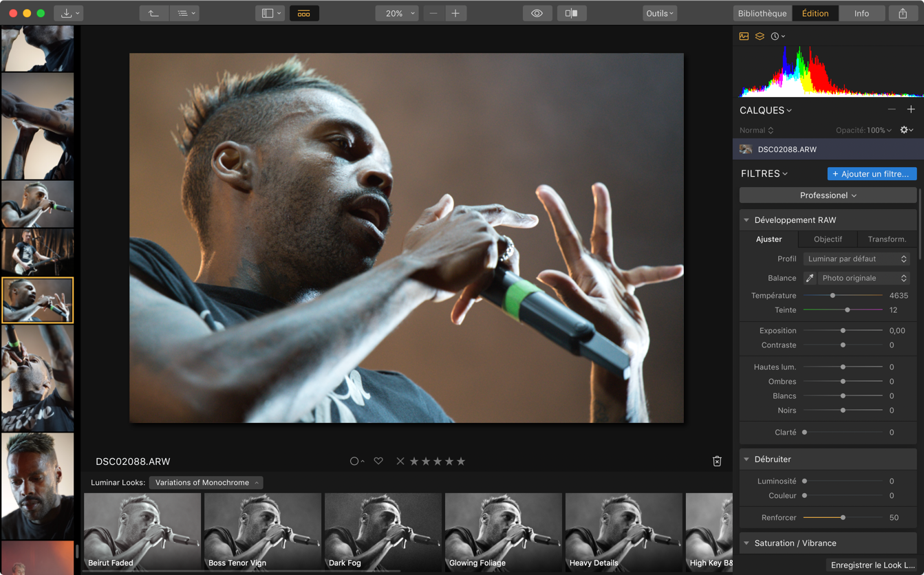Open the Balance Photo originale dropdown
Image resolution: width=924 pixels, height=575 pixels.
[x=864, y=278]
